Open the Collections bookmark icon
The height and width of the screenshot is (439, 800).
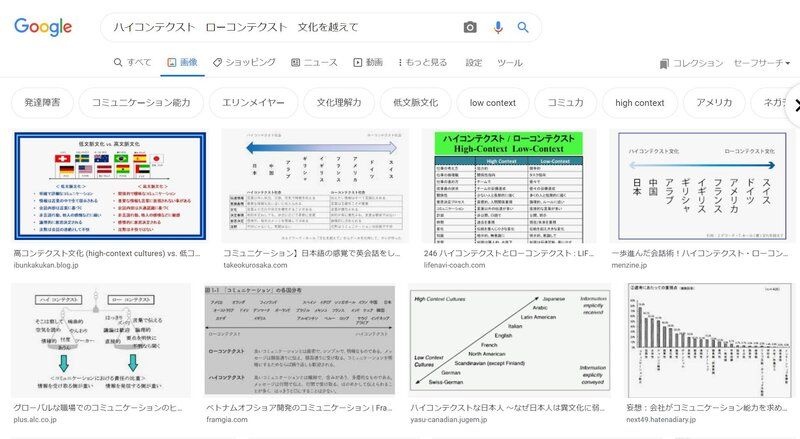(664, 63)
